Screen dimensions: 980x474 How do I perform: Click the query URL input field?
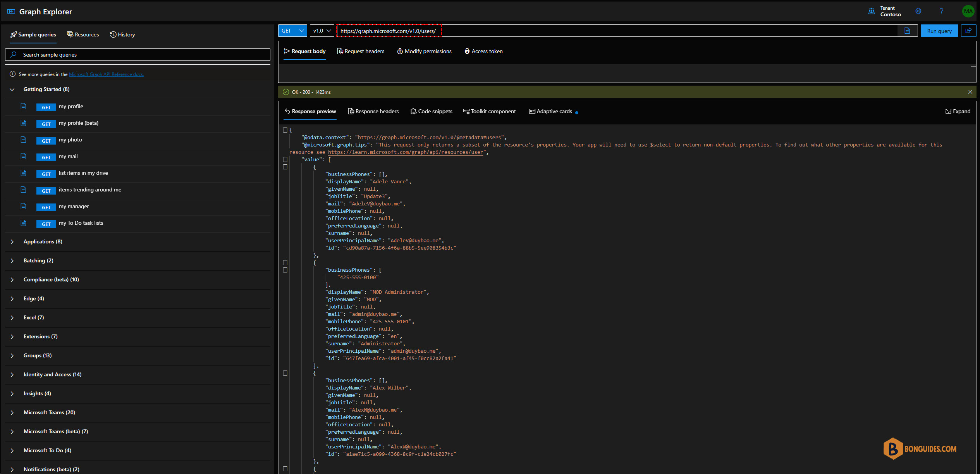616,31
